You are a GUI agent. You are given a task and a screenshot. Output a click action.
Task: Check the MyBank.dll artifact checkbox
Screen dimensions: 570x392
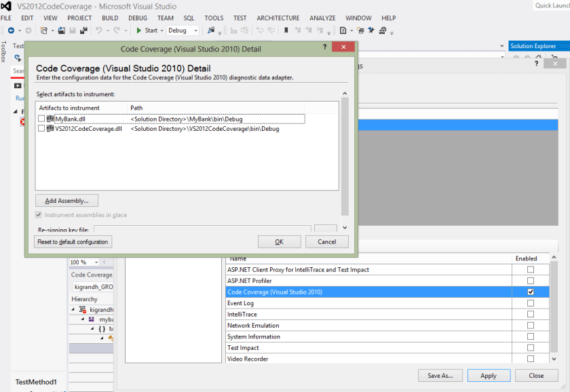click(x=41, y=118)
